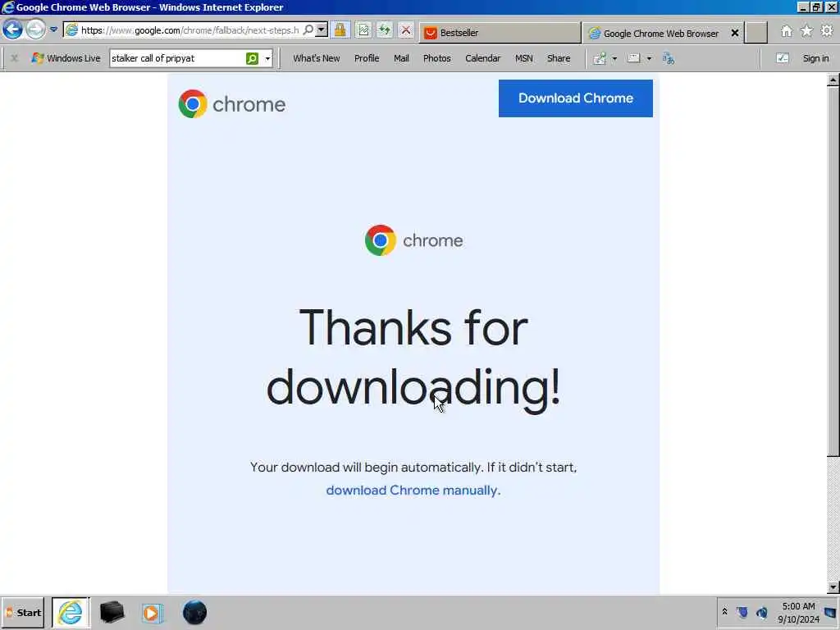Click the toolbar share-page icon
Viewport: 840px width, 630px height.
click(600, 58)
